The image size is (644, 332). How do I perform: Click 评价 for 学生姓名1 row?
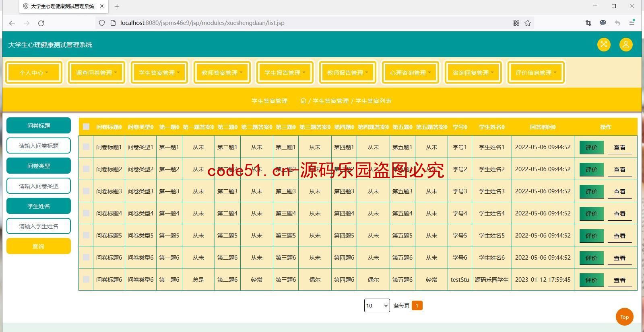pyautogui.click(x=591, y=148)
